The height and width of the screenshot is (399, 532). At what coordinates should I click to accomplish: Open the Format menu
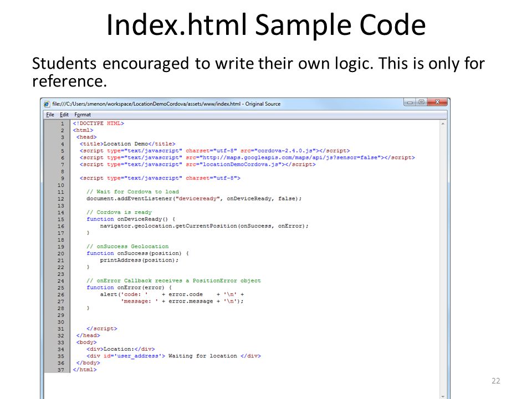tap(83, 115)
